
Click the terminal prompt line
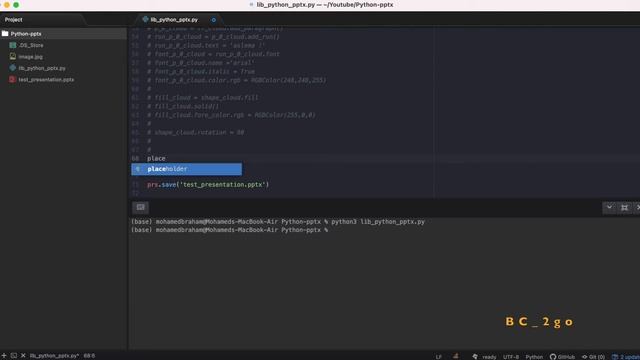[229, 230]
